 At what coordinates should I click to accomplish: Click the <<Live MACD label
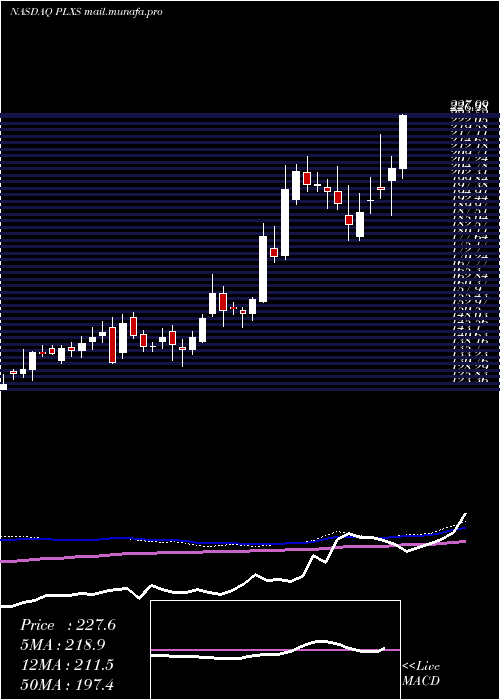421,673
